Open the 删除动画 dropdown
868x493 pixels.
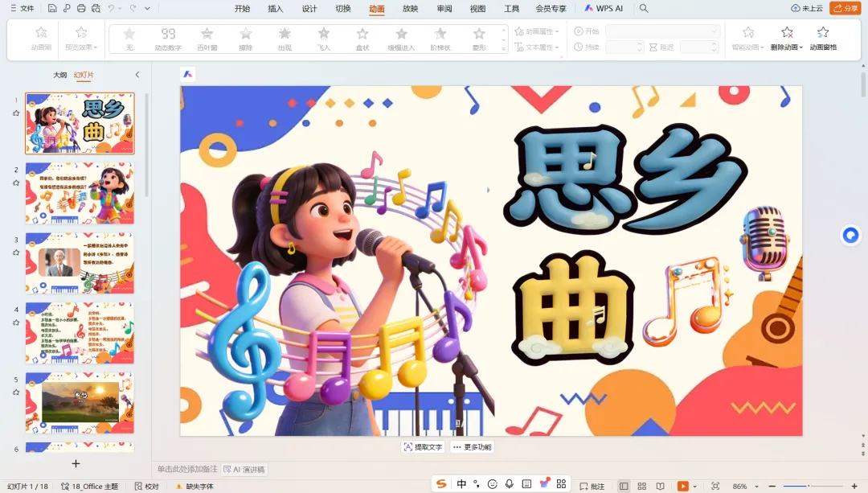[787, 39]
